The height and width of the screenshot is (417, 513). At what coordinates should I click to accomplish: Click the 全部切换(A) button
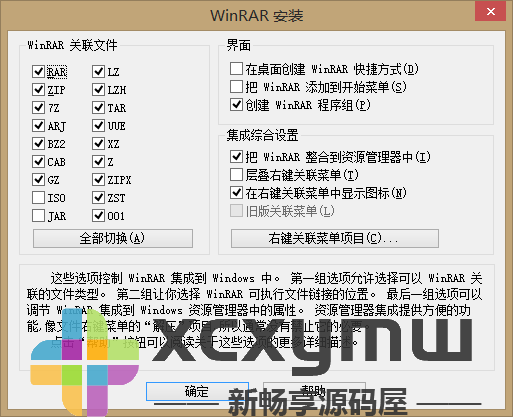pos(113,238)
